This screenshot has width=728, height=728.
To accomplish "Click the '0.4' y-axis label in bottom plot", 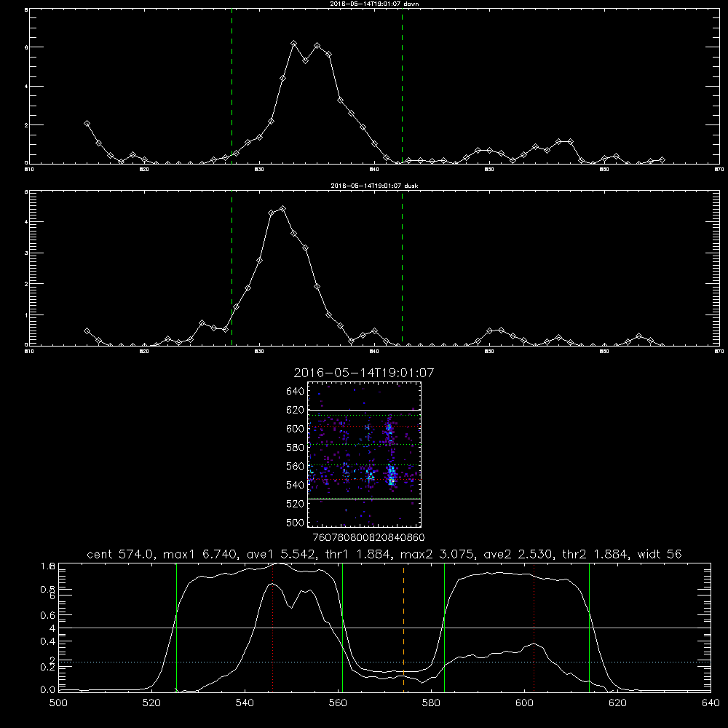I will pos(48,641).
